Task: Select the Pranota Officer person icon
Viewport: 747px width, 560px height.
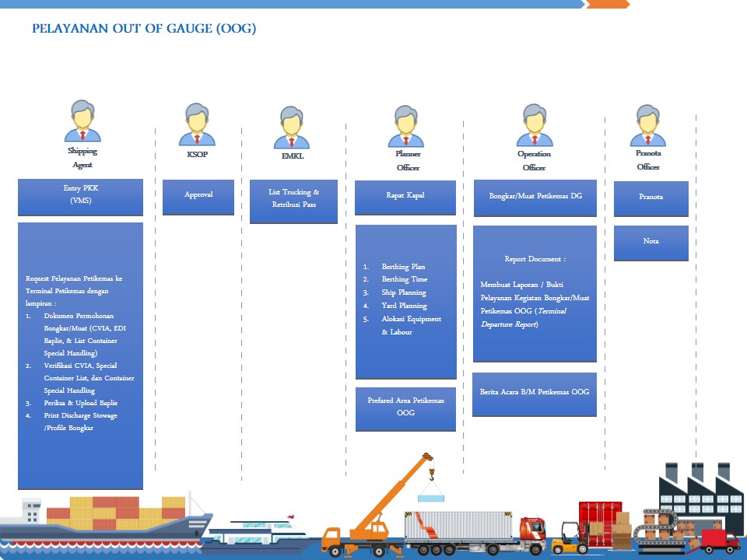Action: pyautogui.click(x=647, y=125)
